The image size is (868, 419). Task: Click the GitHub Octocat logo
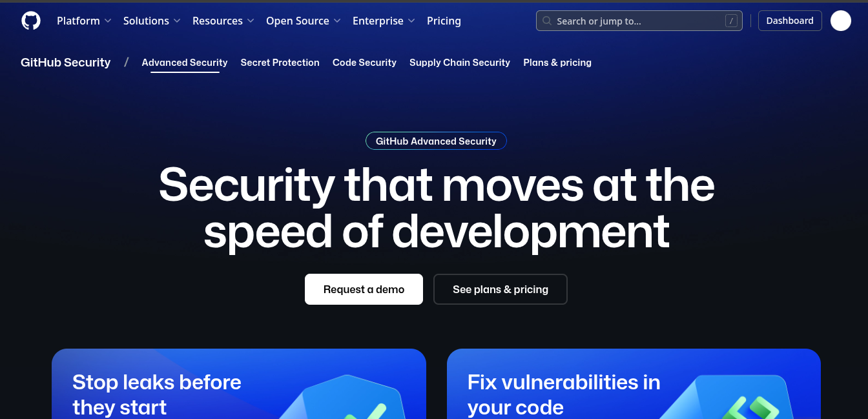click(30, 21)
